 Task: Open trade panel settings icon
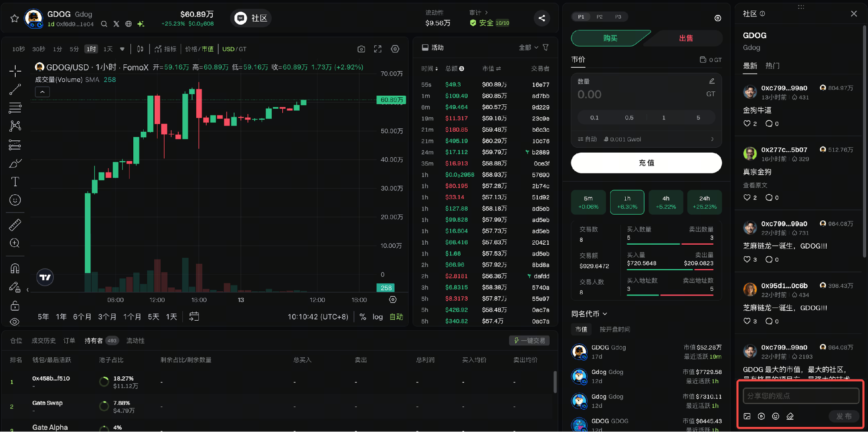point(718,18)
